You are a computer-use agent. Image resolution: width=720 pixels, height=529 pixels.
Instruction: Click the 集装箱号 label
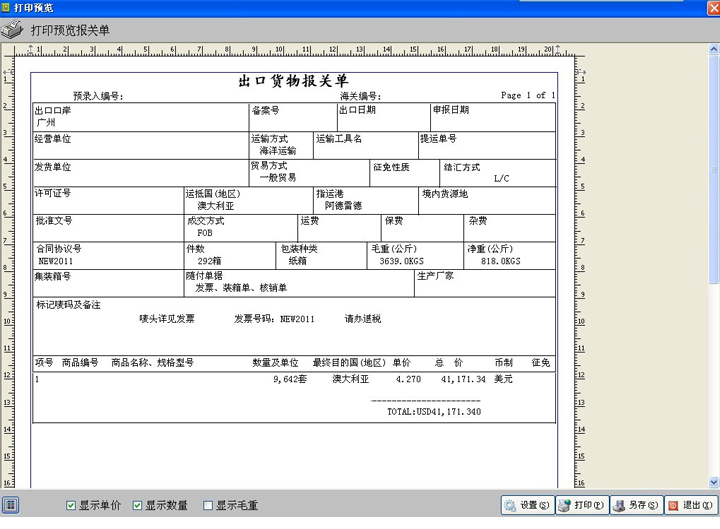pyautogui.click(x=53, y=276)
